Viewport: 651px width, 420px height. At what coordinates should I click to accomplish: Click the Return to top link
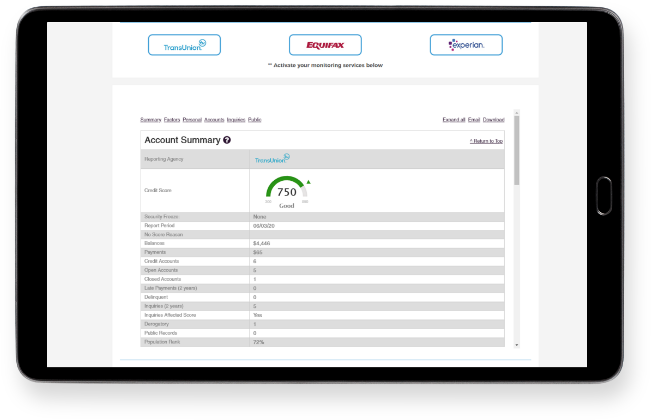click(x=486, y=142)
